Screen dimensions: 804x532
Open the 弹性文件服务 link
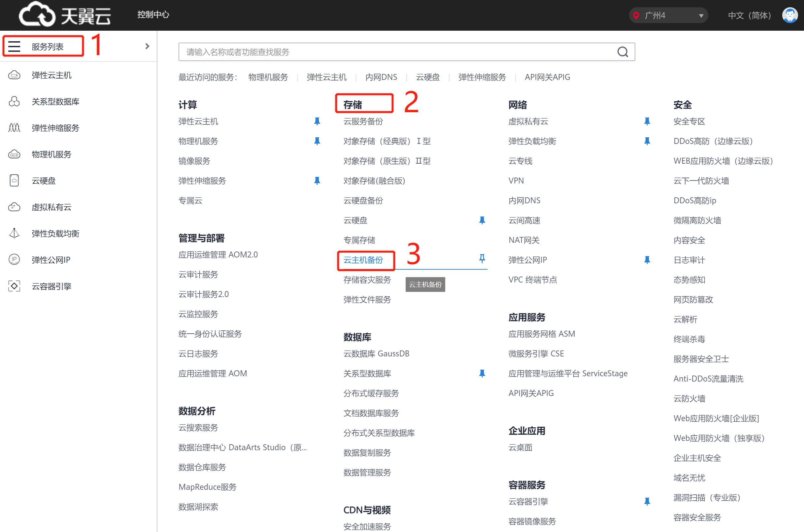(x=367, y=300)
